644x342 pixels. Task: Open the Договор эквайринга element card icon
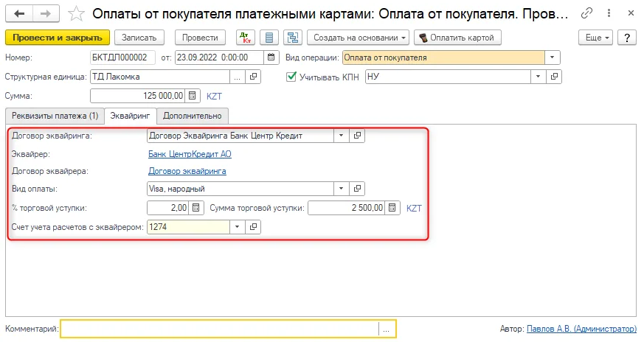click(357, 136)
